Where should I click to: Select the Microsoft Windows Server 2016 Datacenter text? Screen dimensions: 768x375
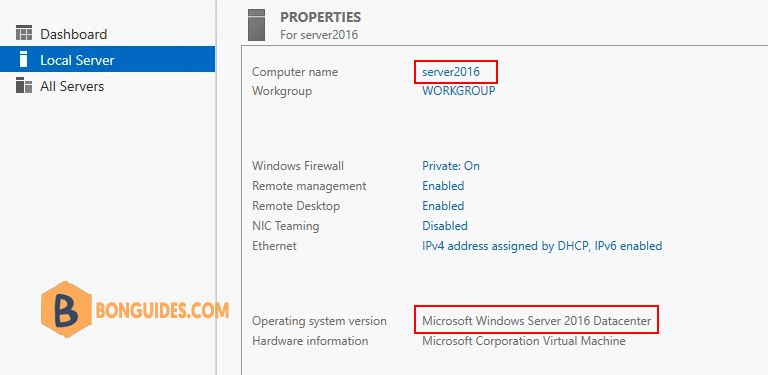pos(537,321)
